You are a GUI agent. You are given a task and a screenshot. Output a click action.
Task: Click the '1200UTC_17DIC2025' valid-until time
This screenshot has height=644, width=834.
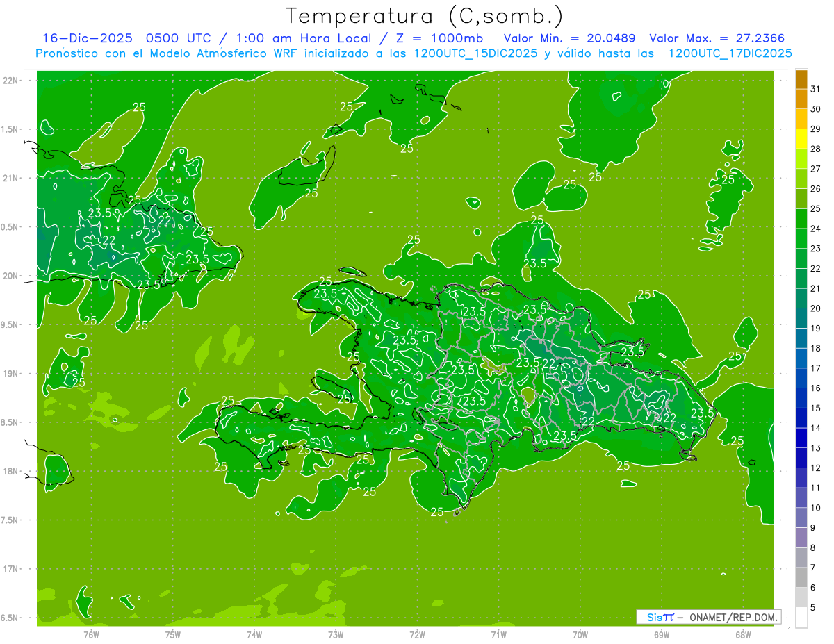pos(730,53)
